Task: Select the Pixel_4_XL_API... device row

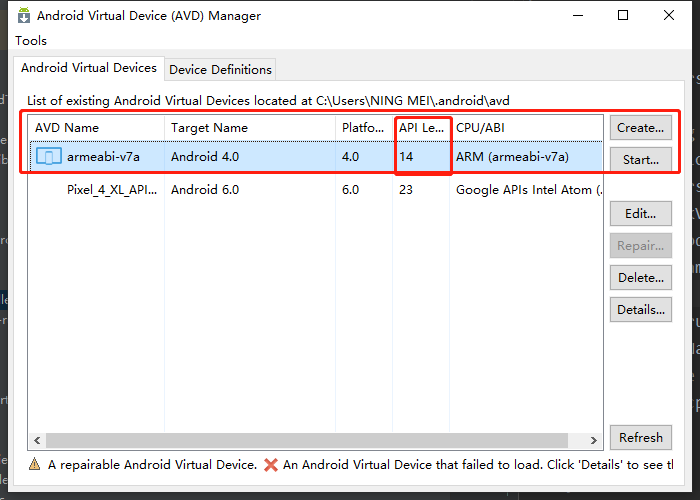Action: click(x=316, y=190)
